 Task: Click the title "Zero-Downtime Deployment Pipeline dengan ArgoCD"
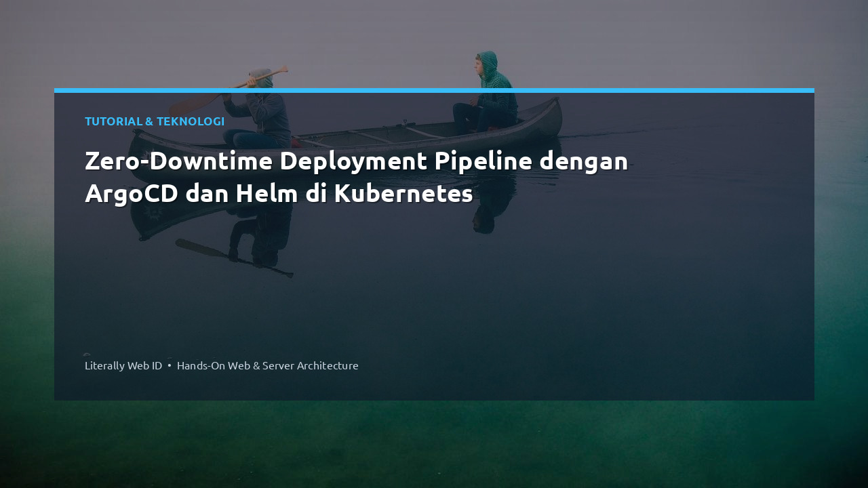(x=357, y=178)
